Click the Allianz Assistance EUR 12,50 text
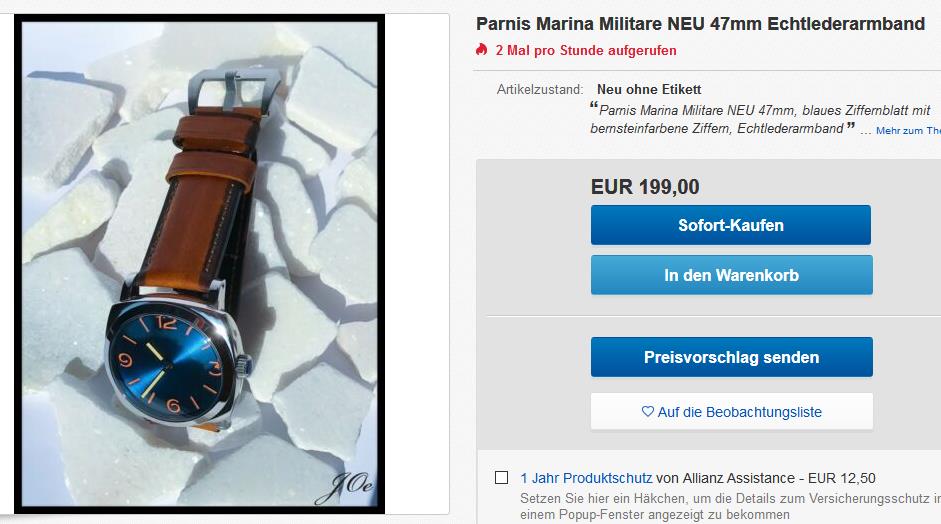The image size is (941, 524). pyautogui.click(x=765, y=478)
